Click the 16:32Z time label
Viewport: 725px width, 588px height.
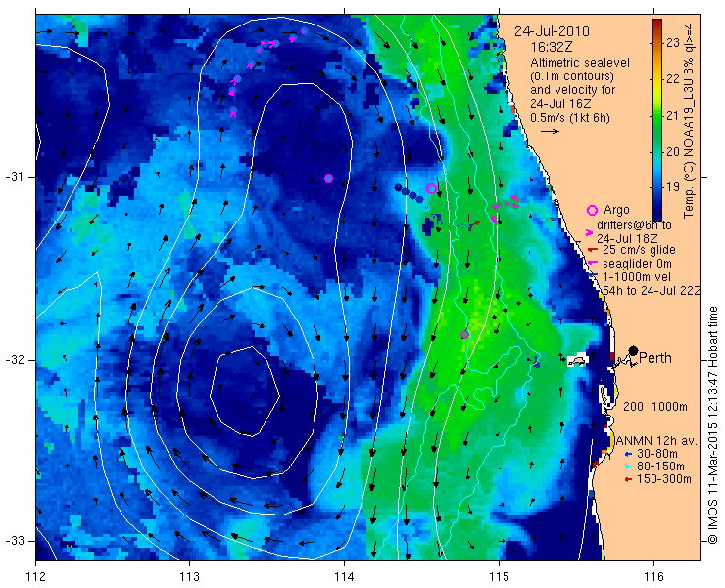[x=553, y=47]
